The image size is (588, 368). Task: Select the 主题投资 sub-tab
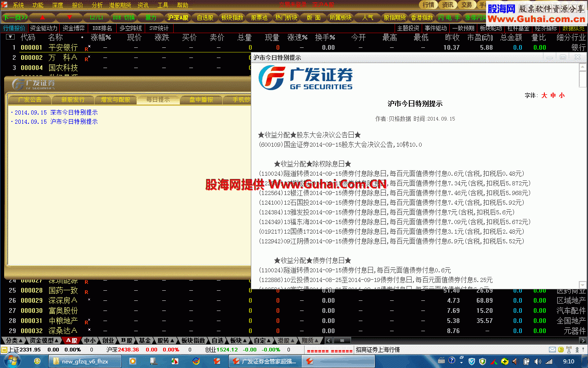click(408, 29)
